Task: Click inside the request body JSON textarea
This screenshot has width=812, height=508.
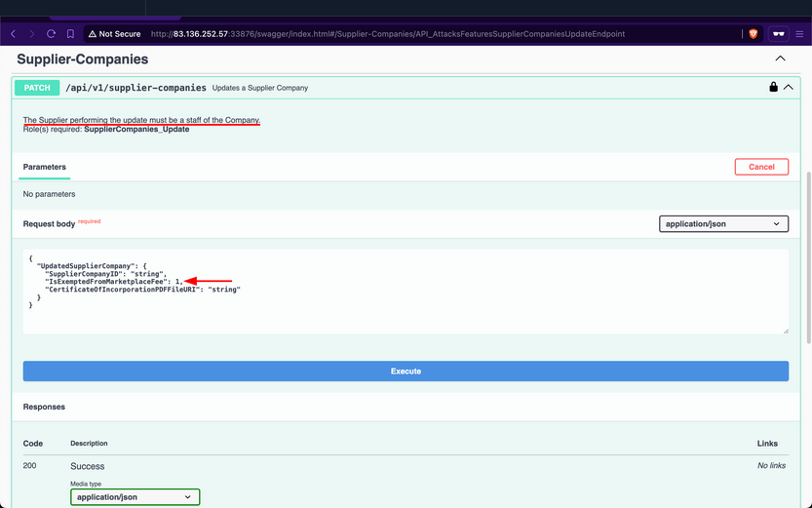Action: pyautogui.click(x=406, y=292)
